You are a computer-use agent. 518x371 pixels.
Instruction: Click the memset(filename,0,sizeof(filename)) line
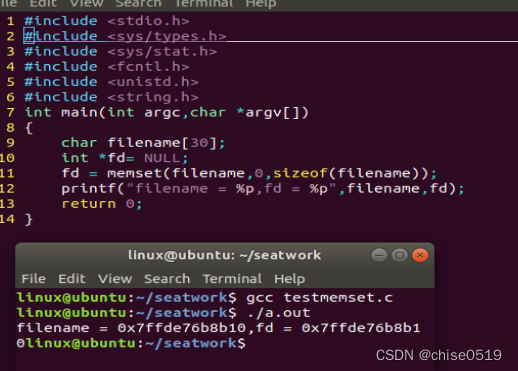click(x=249, y=173)
